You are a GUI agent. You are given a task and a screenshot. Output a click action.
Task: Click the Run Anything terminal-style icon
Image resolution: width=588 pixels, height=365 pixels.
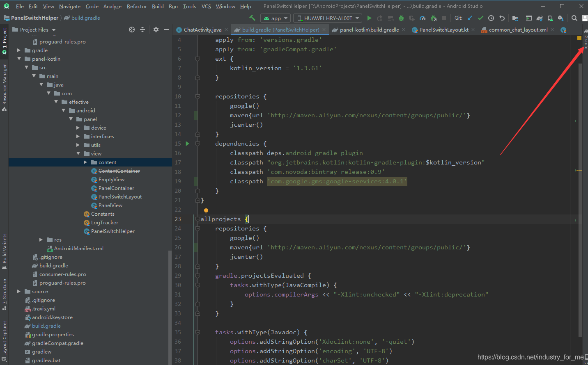click(x=529, y=18)
